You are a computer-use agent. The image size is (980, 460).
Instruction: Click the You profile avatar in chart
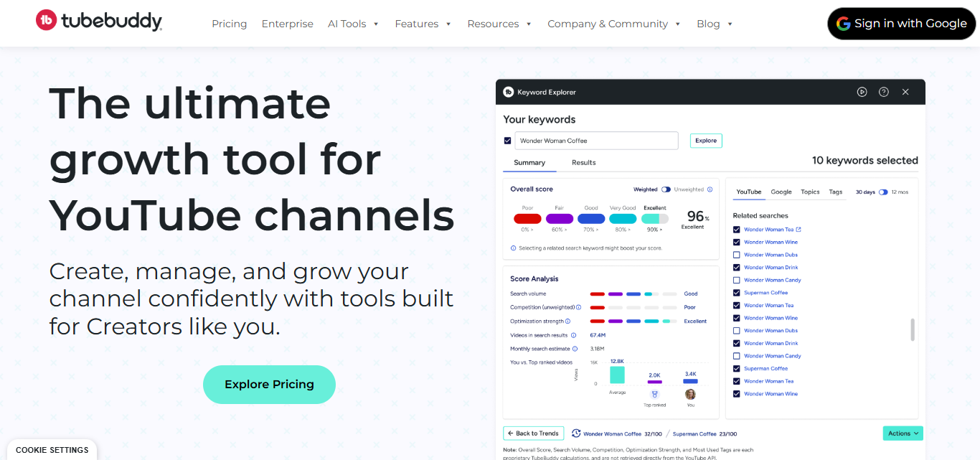point(690,394)
